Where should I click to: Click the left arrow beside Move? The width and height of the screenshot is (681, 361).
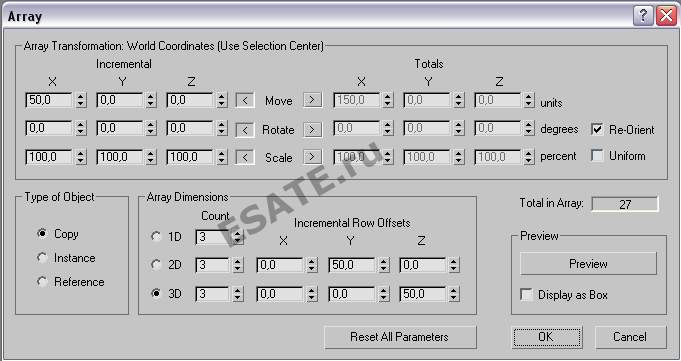(x=245, y=100)
